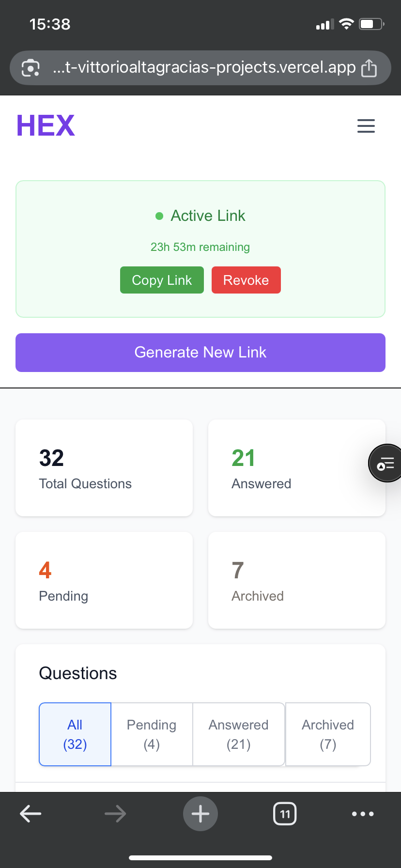
Task: Copy the active link
Action: 162,280
